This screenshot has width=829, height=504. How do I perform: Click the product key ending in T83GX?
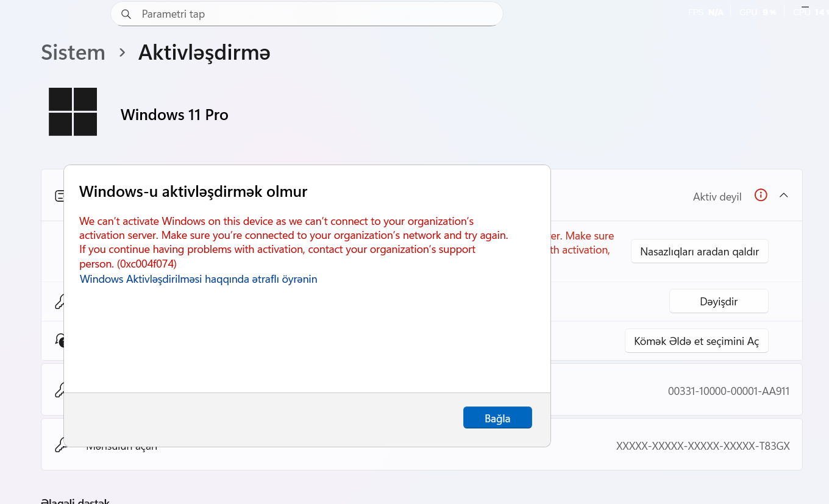[703, 446]
